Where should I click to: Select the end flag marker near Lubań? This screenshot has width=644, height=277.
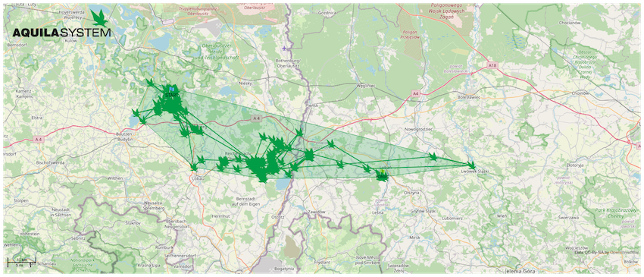point(382,172)
